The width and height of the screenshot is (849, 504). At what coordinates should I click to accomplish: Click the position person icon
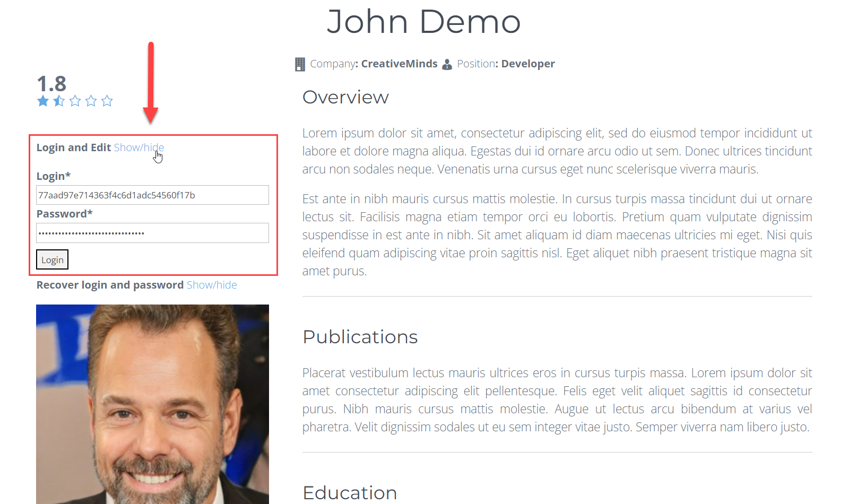pos(447,64)
